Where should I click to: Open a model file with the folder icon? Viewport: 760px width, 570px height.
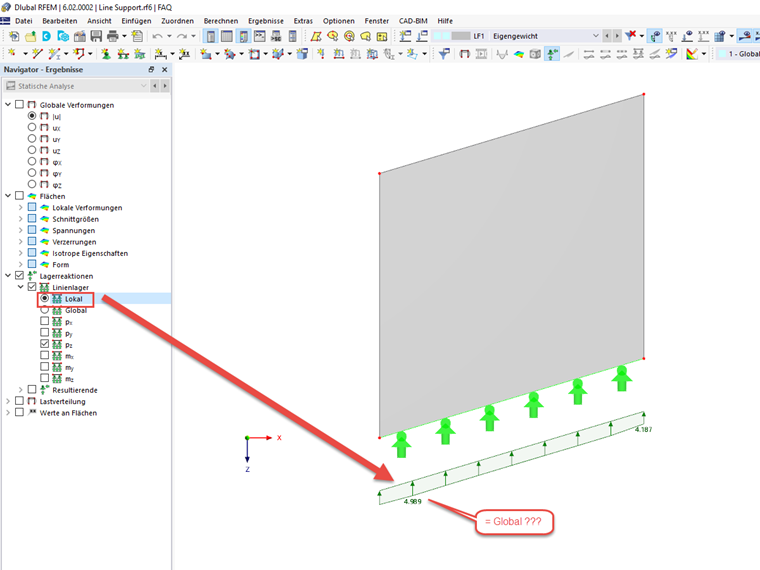click(31, 36)
